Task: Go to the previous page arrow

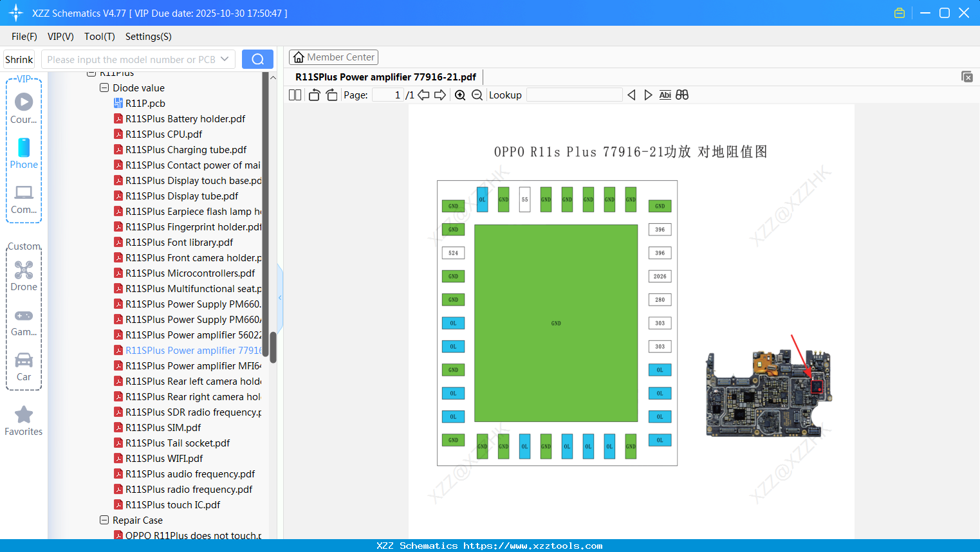Action: 423,95
